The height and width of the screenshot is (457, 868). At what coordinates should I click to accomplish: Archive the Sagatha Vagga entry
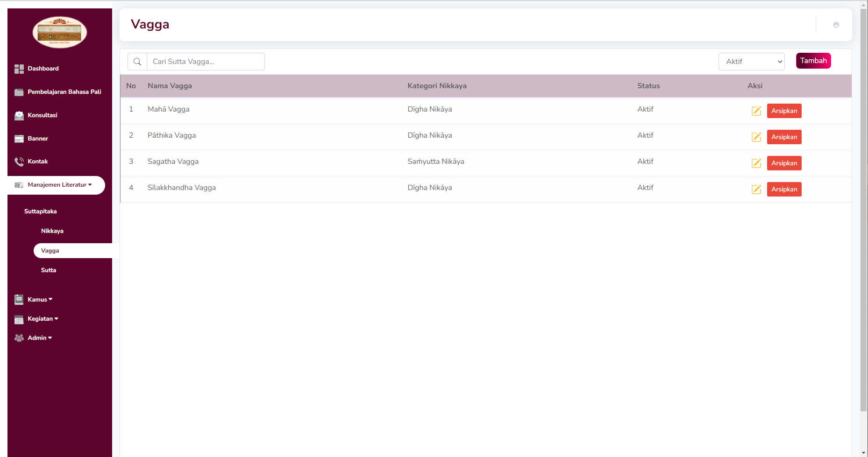pyautogui.click(x=784, y=163)
